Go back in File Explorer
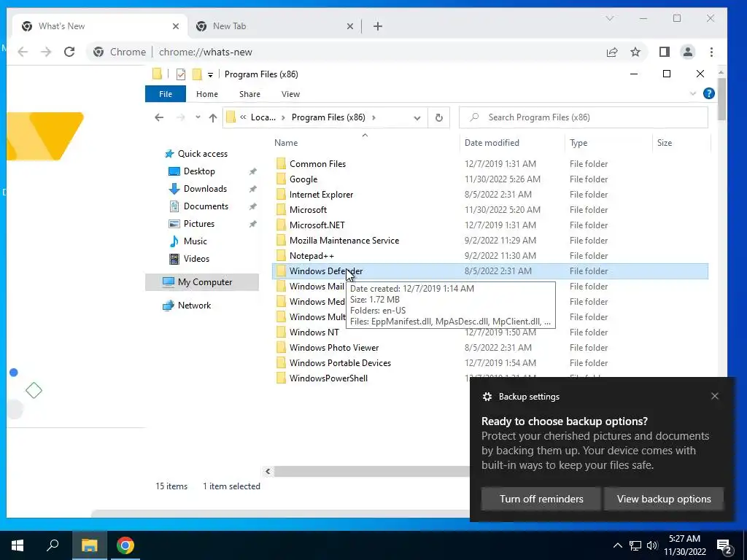The width and height of the screenshot is (747, 560). point(159,117)
